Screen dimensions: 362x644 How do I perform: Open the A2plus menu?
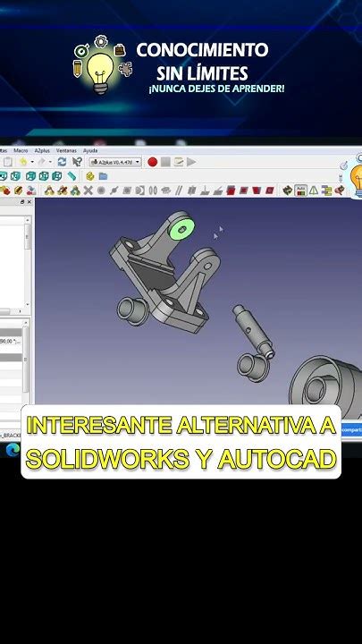point(42,151)
